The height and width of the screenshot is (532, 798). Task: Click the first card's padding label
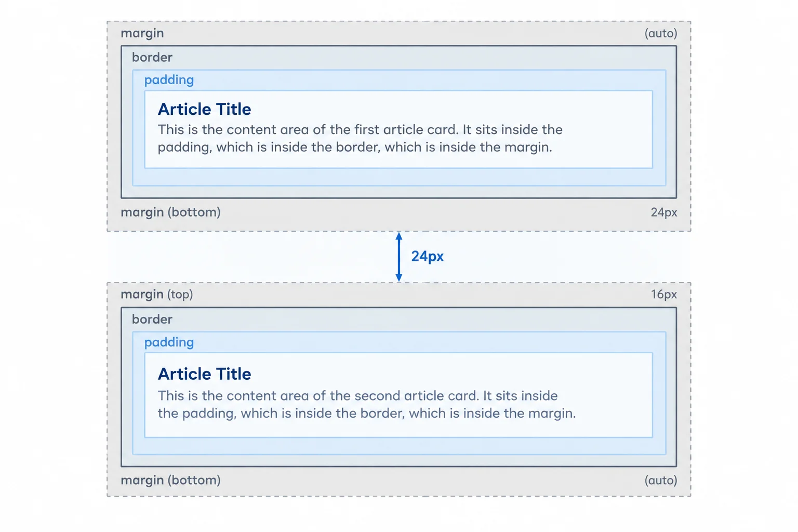click(169, 80)
